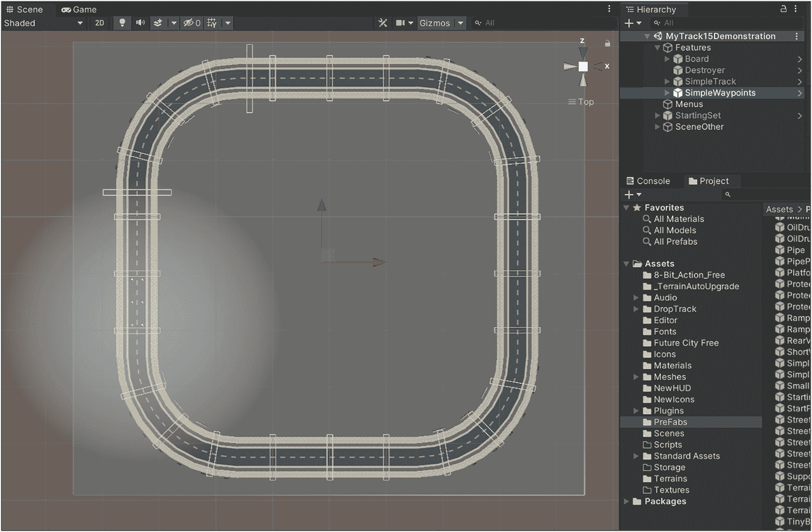This screenshot has height=532, width=812.
Task: Click Hierarchy search field
Action: point(727,23)
